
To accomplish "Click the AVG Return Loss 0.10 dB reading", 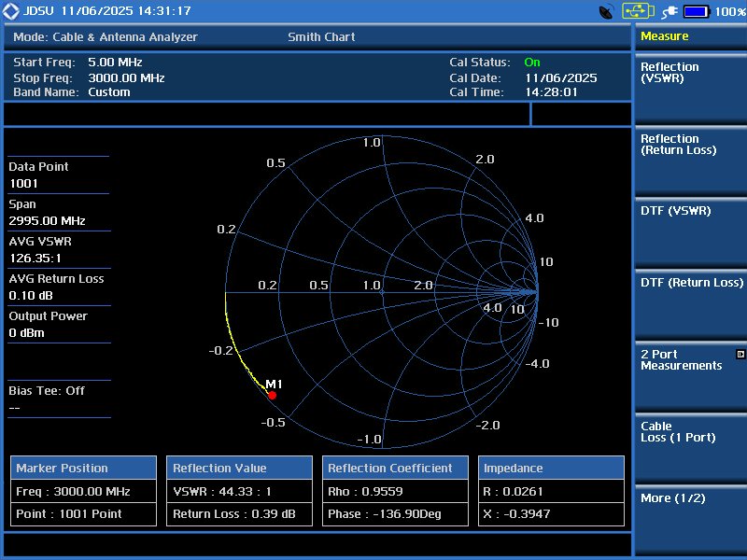I will click(31, 296).
